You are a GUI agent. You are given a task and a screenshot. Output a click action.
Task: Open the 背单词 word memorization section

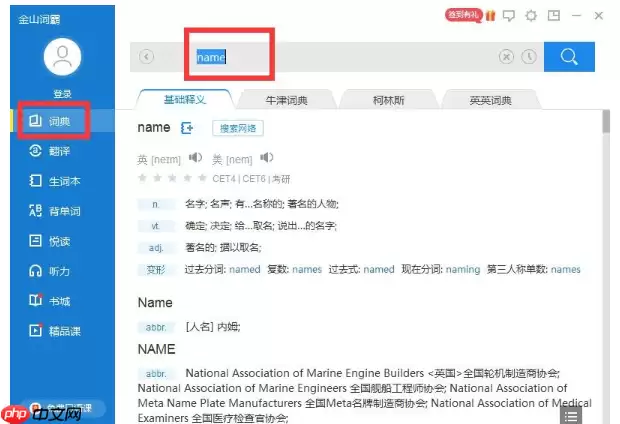point(55,211)
